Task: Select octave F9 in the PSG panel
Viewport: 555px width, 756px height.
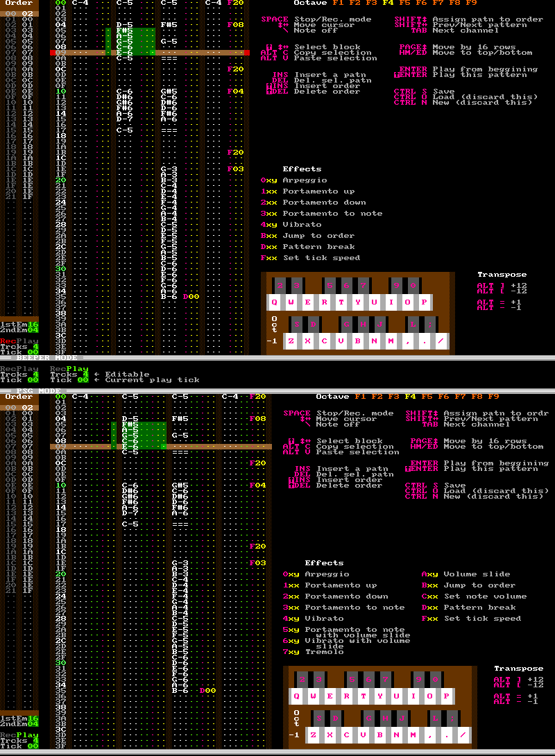Action: point(493,397)
